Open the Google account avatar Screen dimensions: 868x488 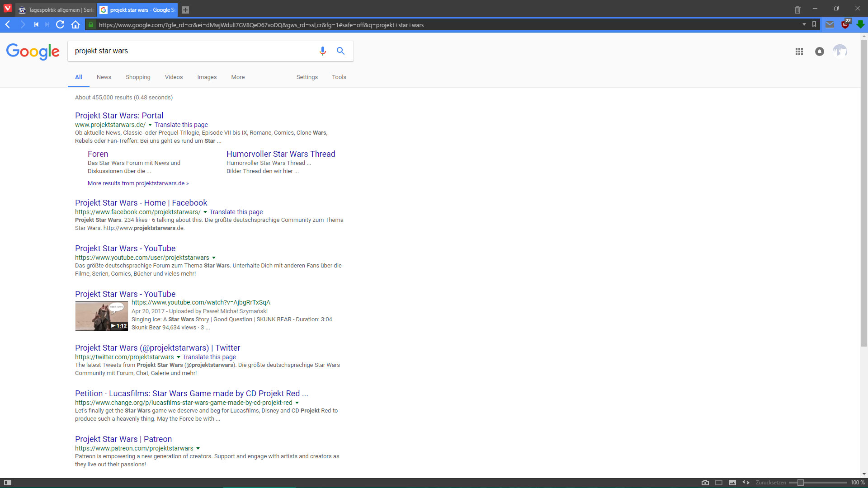840,51
